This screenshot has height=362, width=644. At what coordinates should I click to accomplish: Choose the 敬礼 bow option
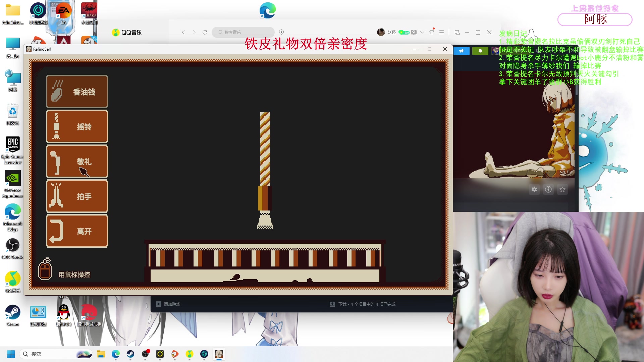click(77, 162)
